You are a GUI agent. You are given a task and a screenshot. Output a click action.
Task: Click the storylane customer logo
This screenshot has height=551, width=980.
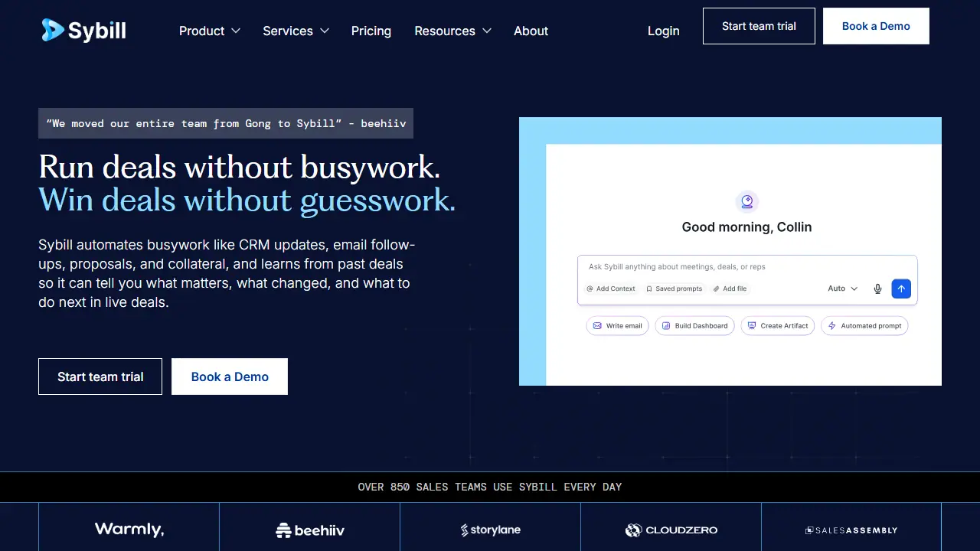pos(490,530)
